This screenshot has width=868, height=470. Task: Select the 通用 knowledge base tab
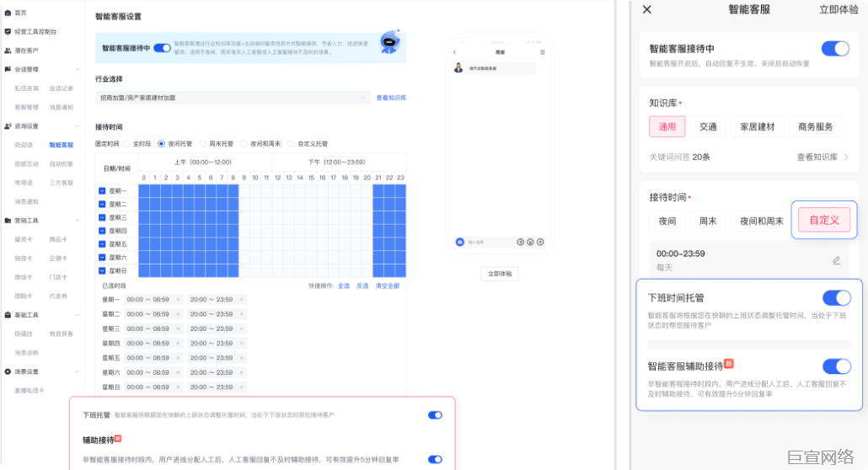tap(667, 127)
